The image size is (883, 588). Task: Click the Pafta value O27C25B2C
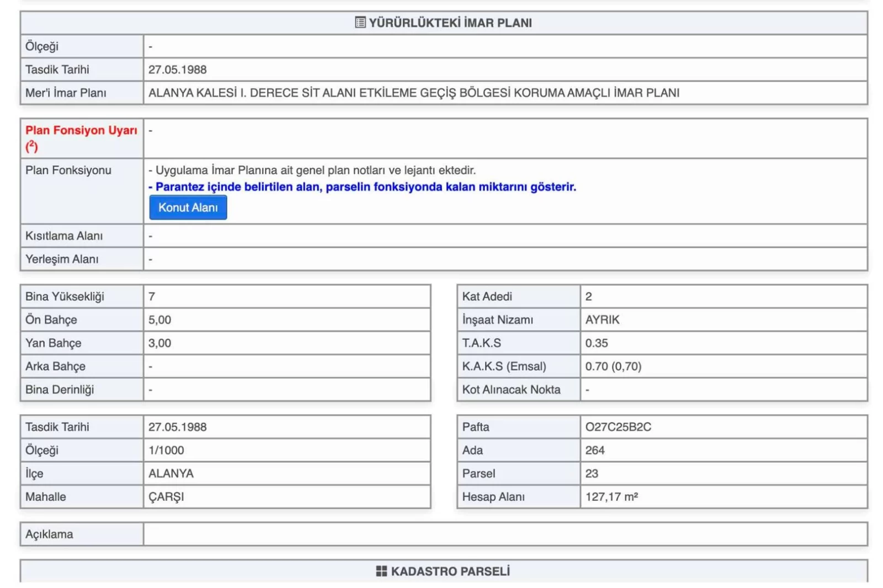tap(618, 427)
